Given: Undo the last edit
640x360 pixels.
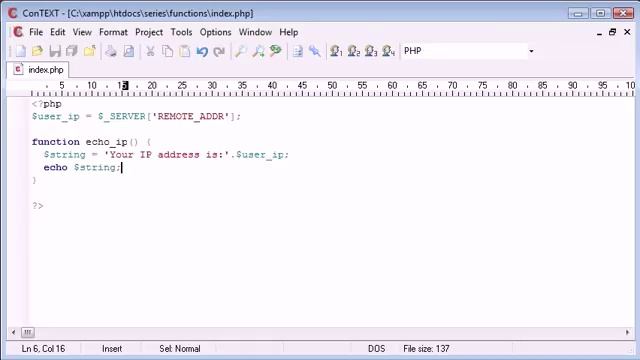Looking at the screenshot, I should point(202,51).
